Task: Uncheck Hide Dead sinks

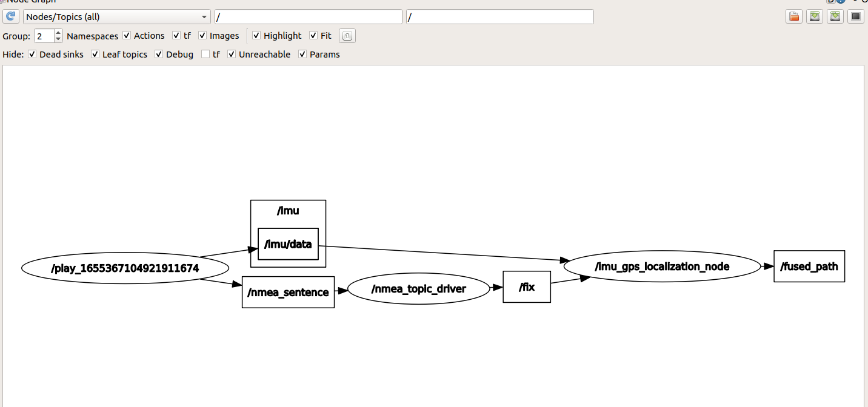Action: [32, 55]
